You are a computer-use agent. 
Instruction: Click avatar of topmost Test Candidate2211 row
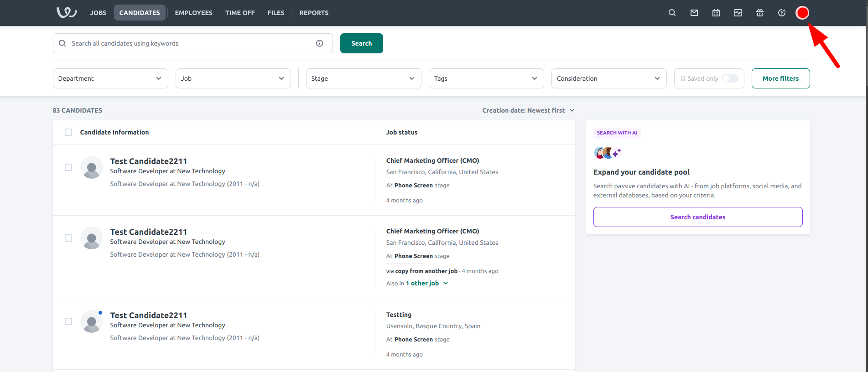point(92,167)
